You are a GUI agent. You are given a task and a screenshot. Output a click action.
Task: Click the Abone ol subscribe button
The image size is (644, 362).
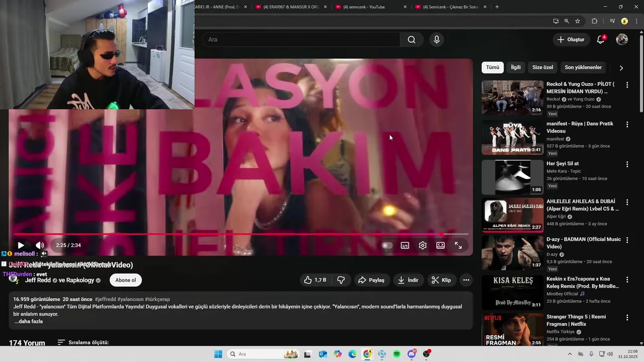[126, 280]
